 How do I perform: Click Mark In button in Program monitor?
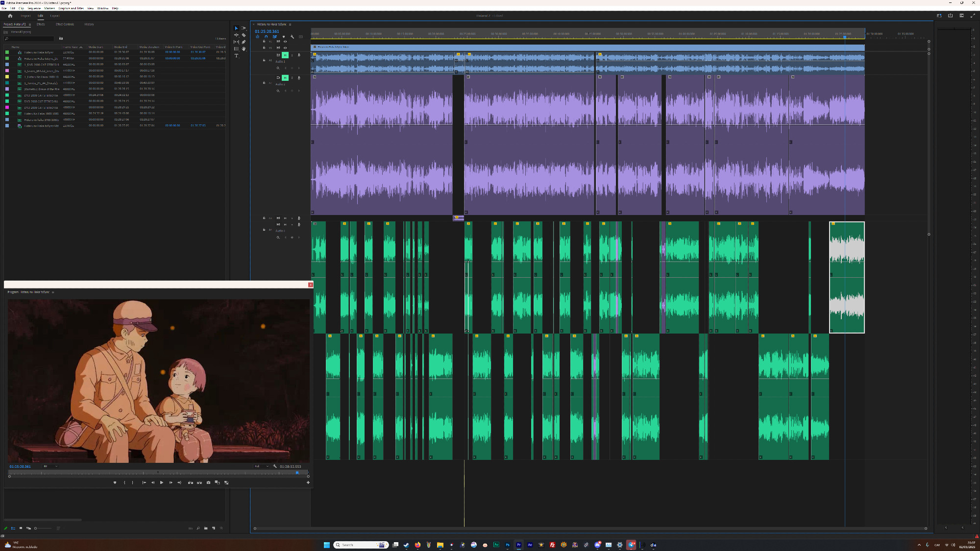click(x=124, y=482)
